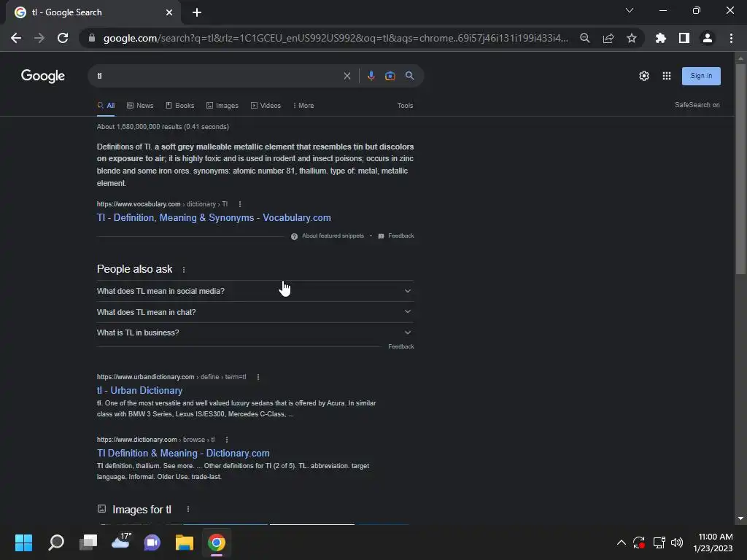Open People also ask options dots
The height and width of the screenshot is (560, 747).
184,270
